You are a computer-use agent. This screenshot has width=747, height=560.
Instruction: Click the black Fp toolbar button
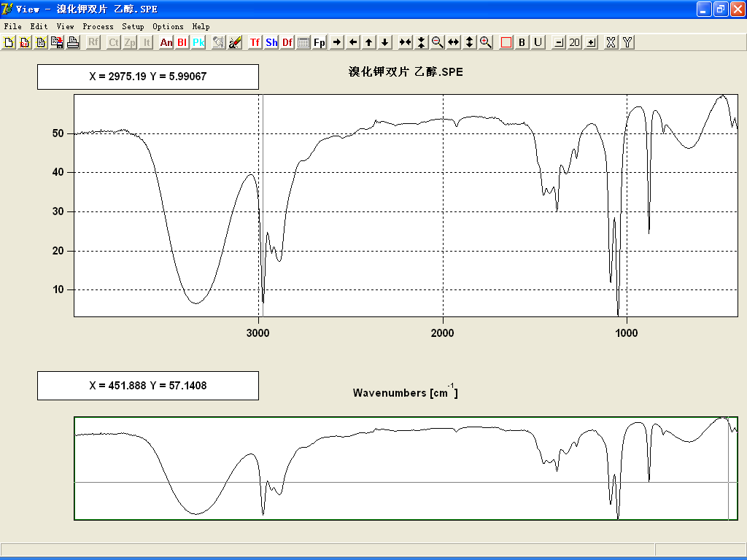coord(320,42)
